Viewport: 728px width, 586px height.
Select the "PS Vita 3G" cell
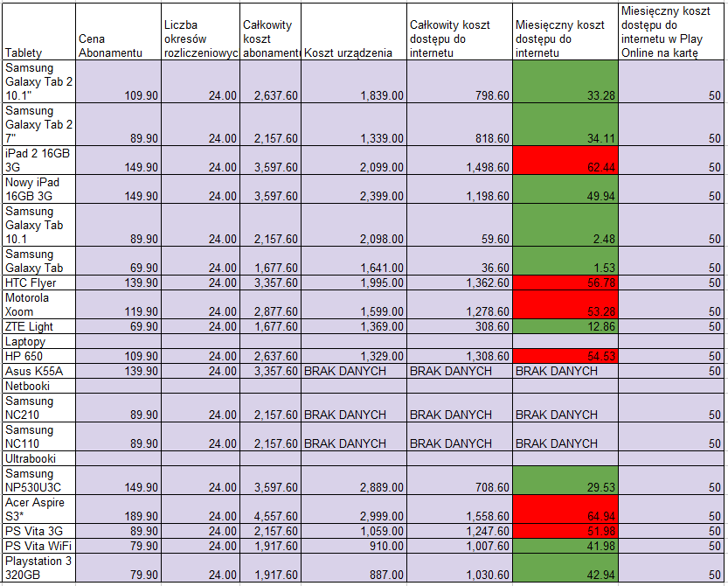tap(39, 531)
